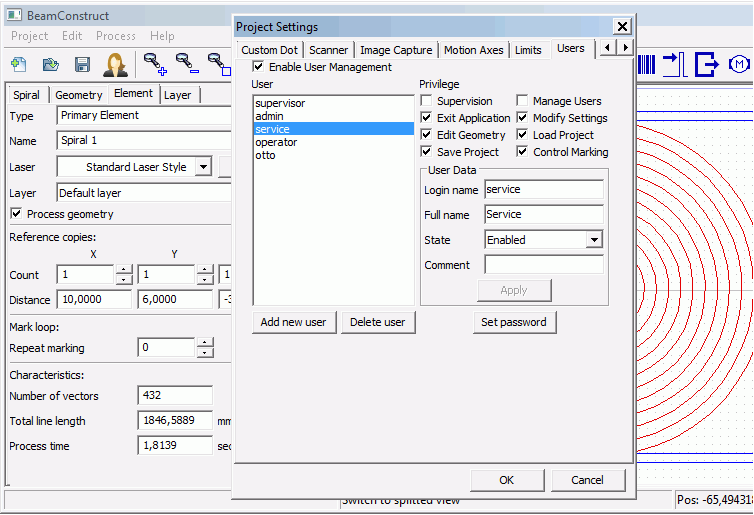This screenshot has width=754, height=515.
Task: Click the open project folder icon
Action: click(x=50, y=64)
